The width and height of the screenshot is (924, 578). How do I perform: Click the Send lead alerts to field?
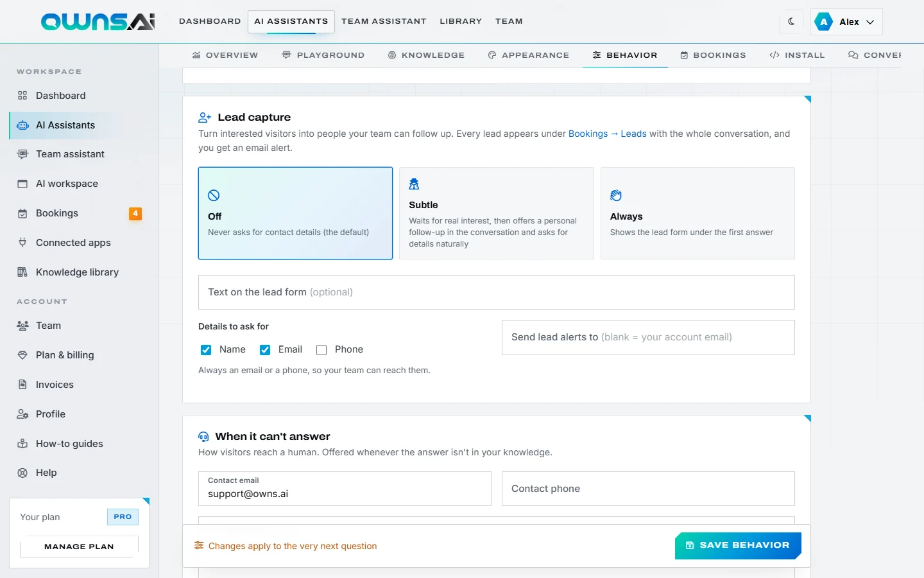(648, 337)
